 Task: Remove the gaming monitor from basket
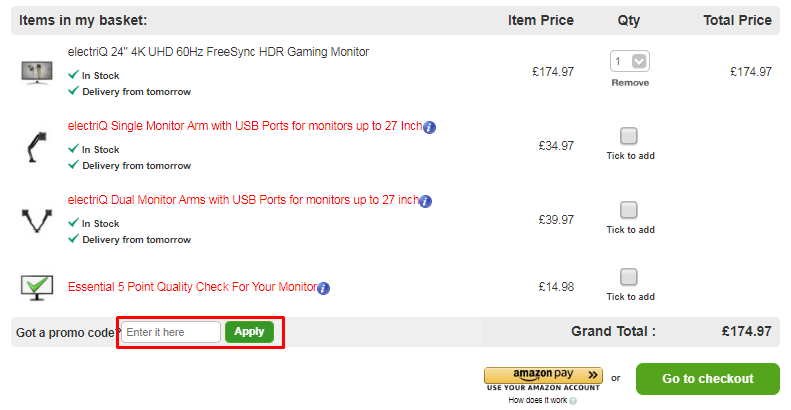[x=629, y=83]
